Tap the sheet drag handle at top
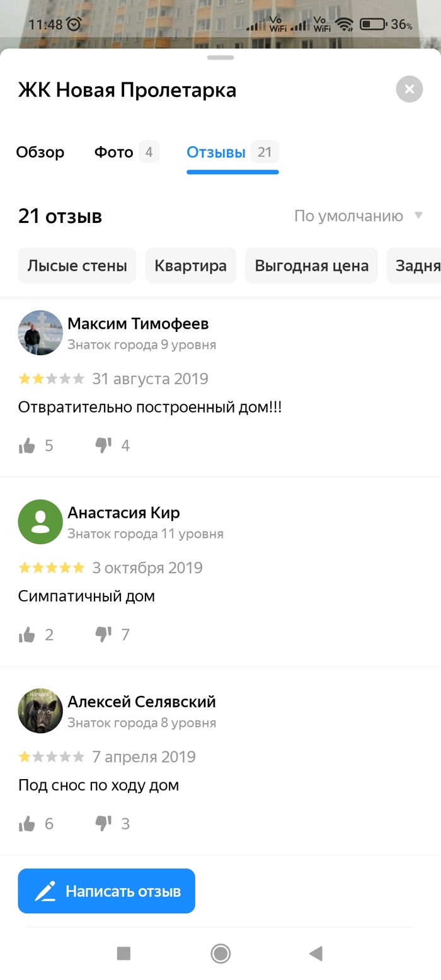The image size is (441, 980). (220, 57)
